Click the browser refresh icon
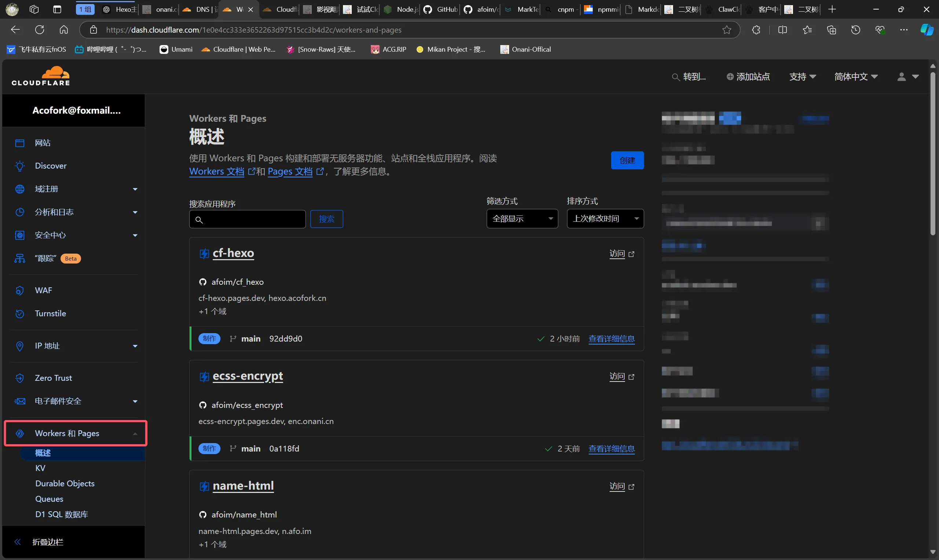This screenshot has width=939, height=560. pos(40,30)
